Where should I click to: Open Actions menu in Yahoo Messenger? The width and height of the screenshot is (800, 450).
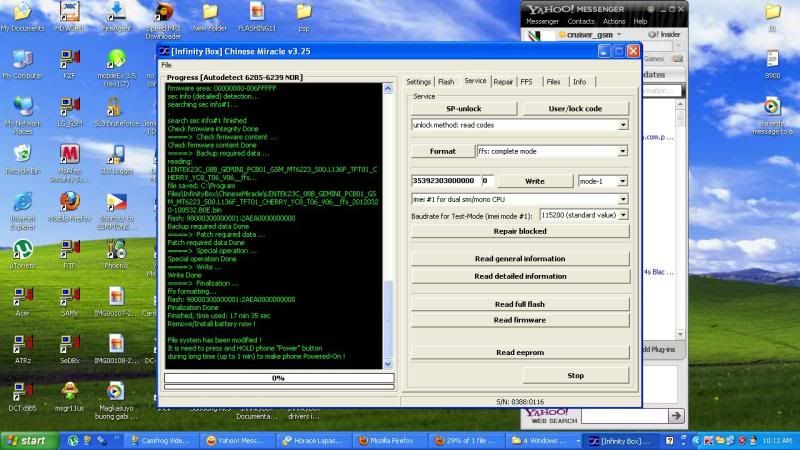(614, 21)
